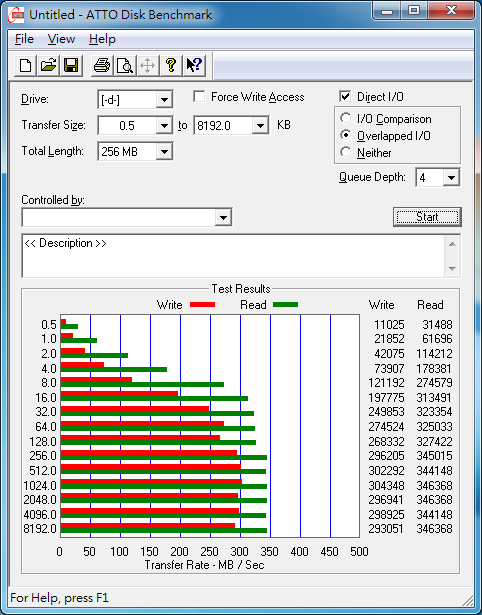Open a saved benchmark file via folder icon
482x615 pixels.
point(48,65)
